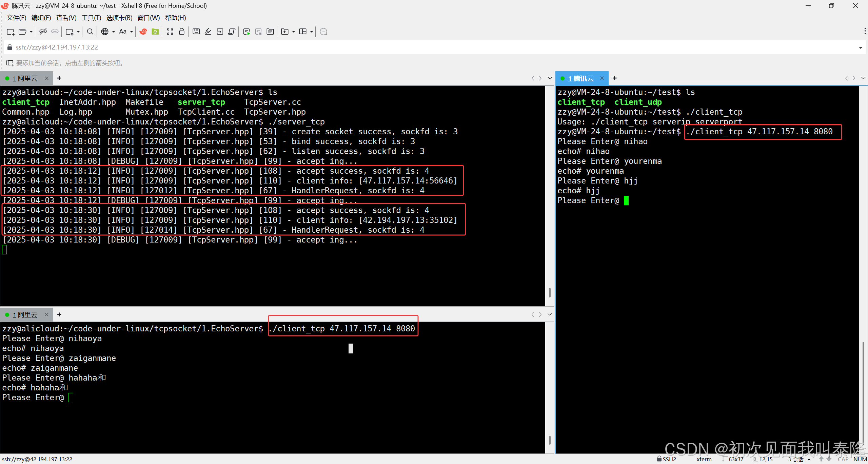Launch Xftp via green folder icon

coord(155,32)
